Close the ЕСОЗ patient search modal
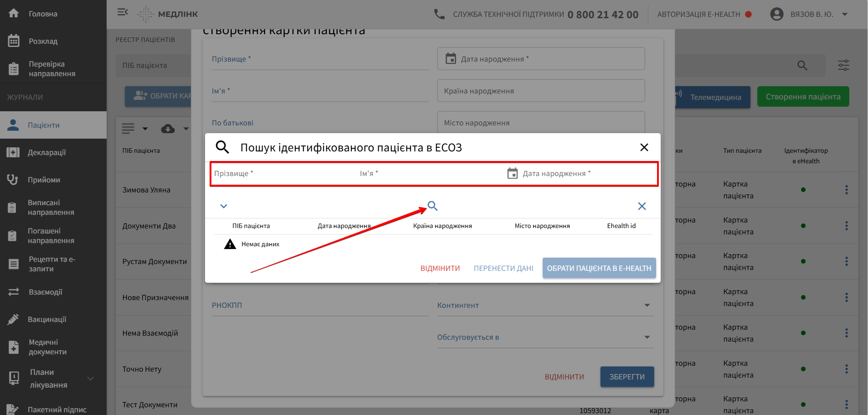This screenshot has width=868, height=415. pyautogui.click(x=644, y=147)
